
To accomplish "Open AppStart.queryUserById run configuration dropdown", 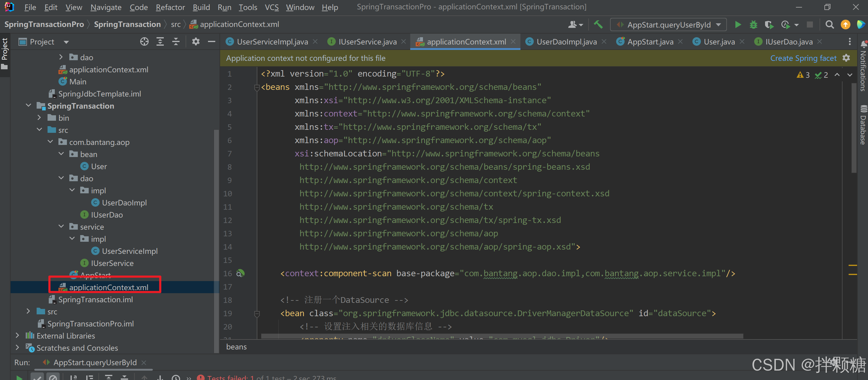I will click(x=668, y=25).
